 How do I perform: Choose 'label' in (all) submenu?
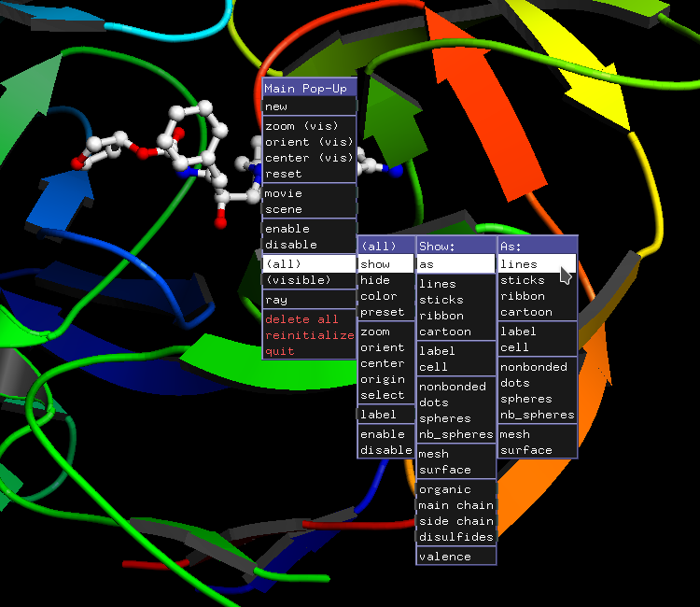tap(386, 415)
